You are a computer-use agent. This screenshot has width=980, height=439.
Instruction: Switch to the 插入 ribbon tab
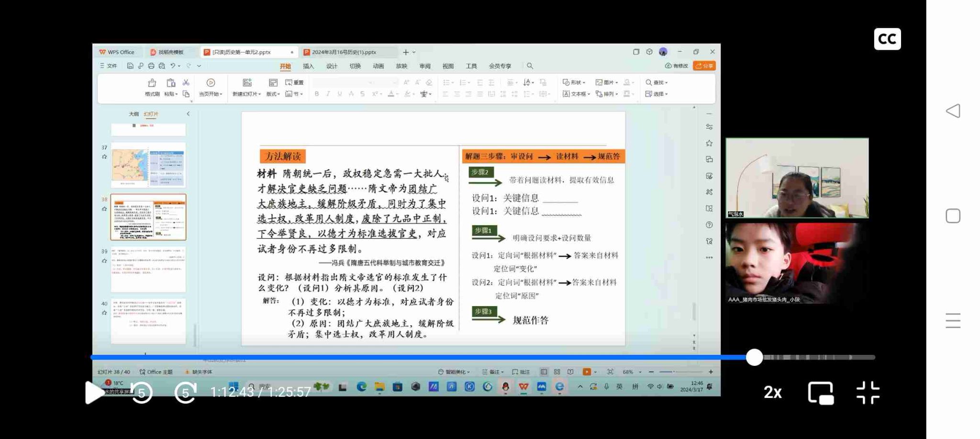(309, 66)
